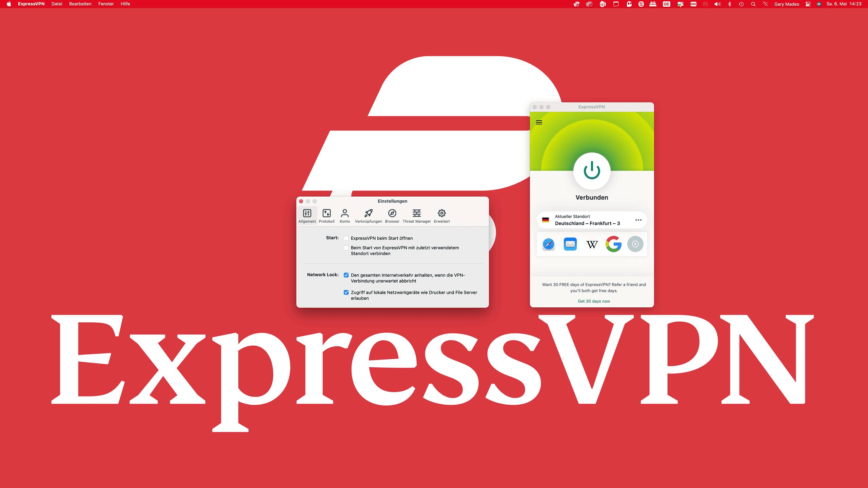Enable ExpressVPN beim Start öffnen checkbox
The image size is (868, 488).
[346, 238]
